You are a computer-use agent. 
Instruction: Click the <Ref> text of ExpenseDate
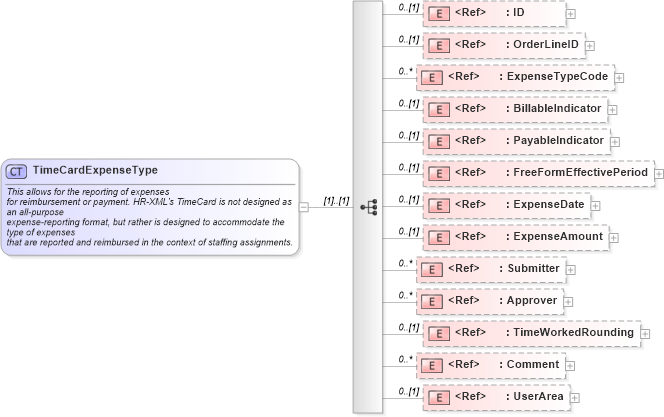470,204
